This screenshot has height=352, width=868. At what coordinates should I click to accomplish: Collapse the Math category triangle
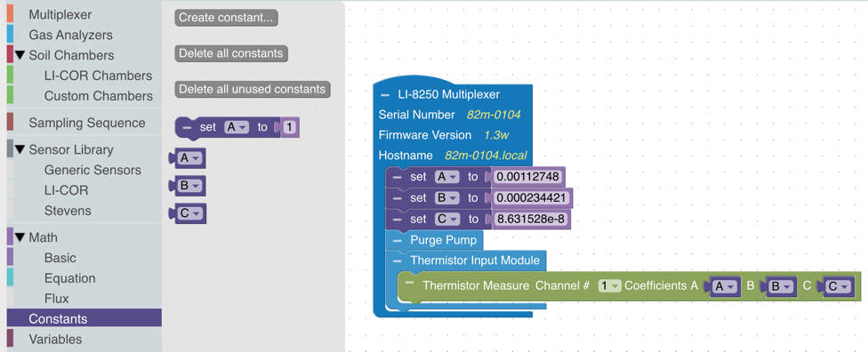click(20, 237)
